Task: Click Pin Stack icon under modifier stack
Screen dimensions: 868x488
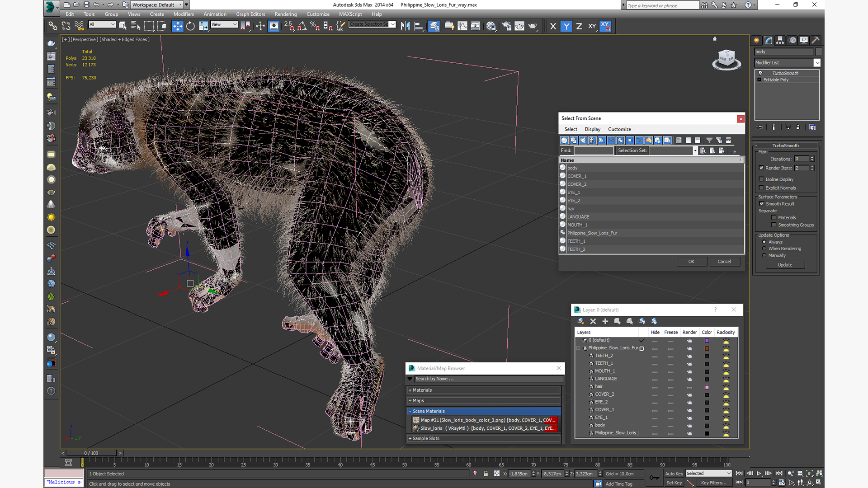Action: point(760,127)
